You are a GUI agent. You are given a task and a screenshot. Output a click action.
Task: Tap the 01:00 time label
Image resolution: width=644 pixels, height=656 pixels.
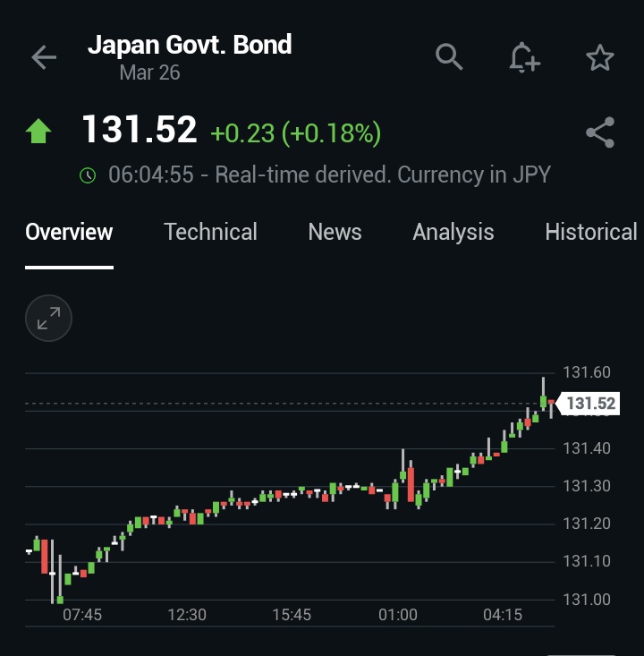[398, 615]
